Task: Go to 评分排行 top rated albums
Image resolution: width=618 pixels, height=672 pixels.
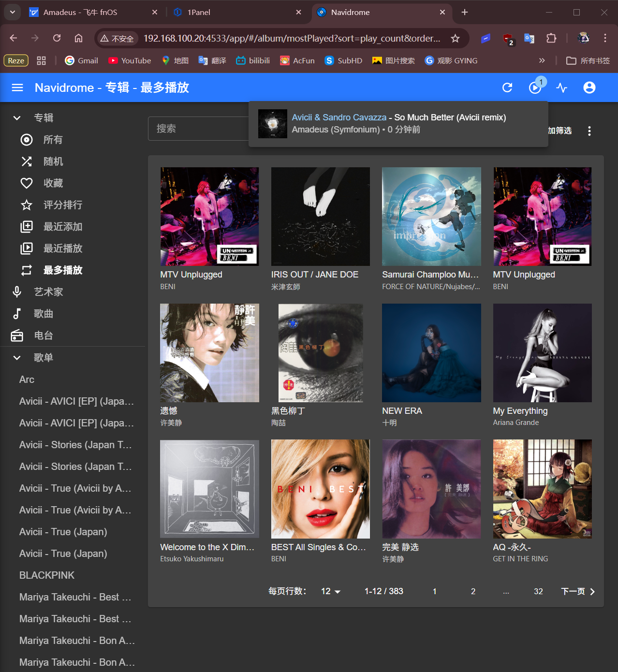Action: pos(62,205)
